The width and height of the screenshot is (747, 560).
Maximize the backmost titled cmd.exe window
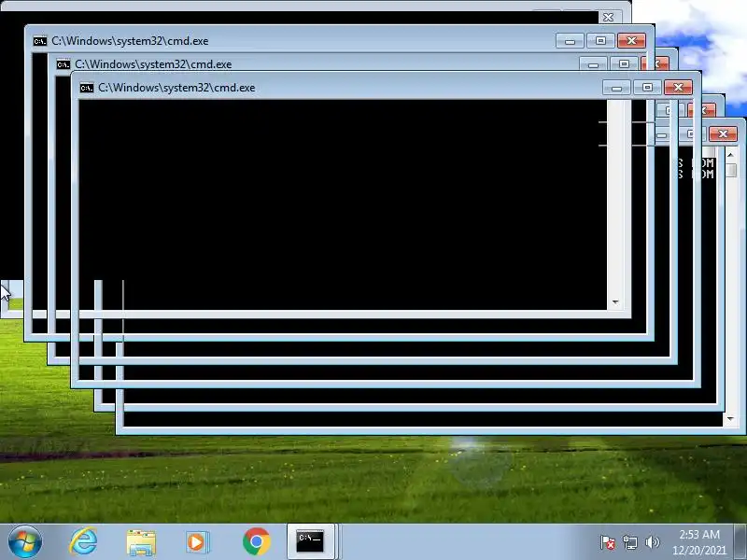point(600,40)
